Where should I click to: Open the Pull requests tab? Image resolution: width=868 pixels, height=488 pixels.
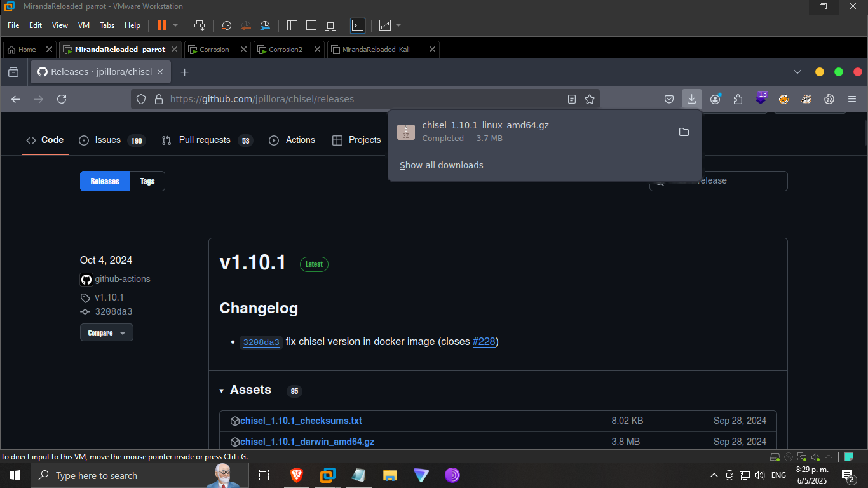[x=204, y=140]
